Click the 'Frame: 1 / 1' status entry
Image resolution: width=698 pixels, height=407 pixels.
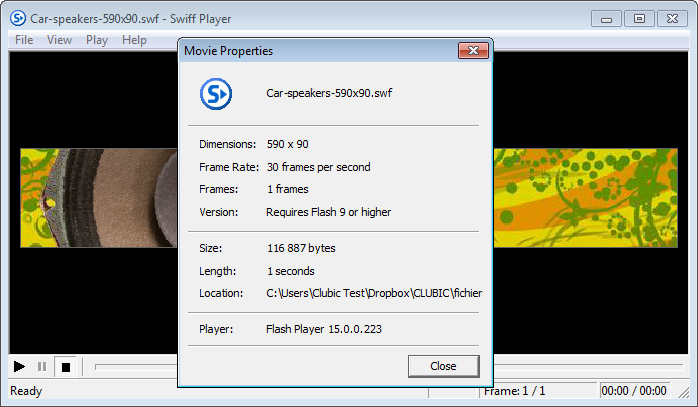coord(514,391)
